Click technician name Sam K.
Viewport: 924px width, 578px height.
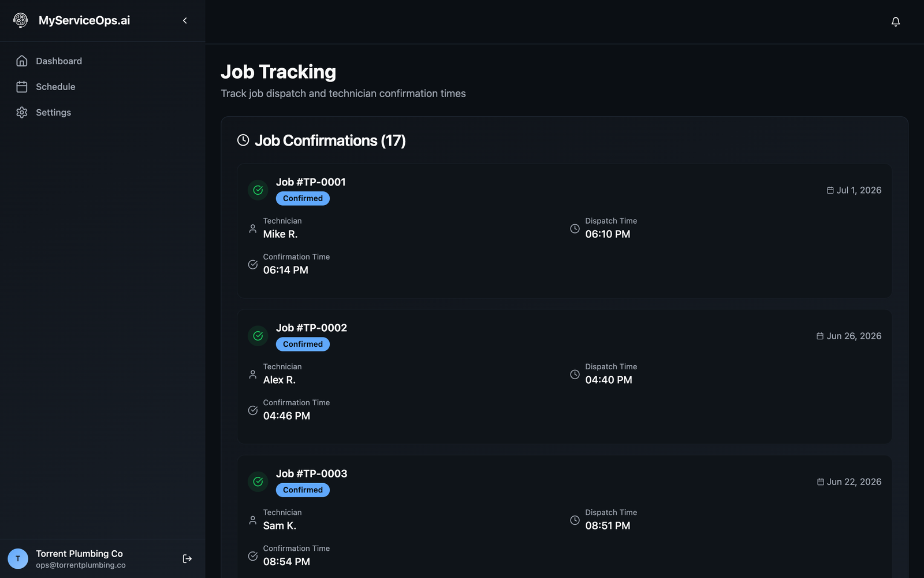tap(280, 525)
